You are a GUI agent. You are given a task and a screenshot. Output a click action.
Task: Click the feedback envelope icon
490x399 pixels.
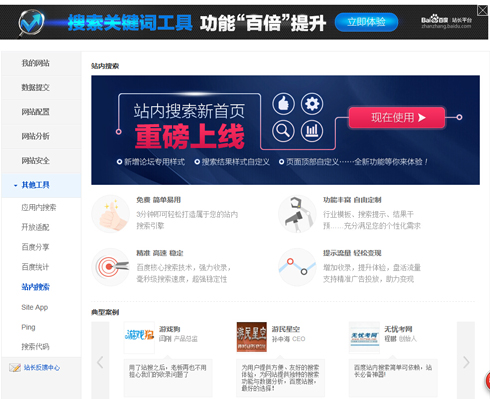pos(15,368)
